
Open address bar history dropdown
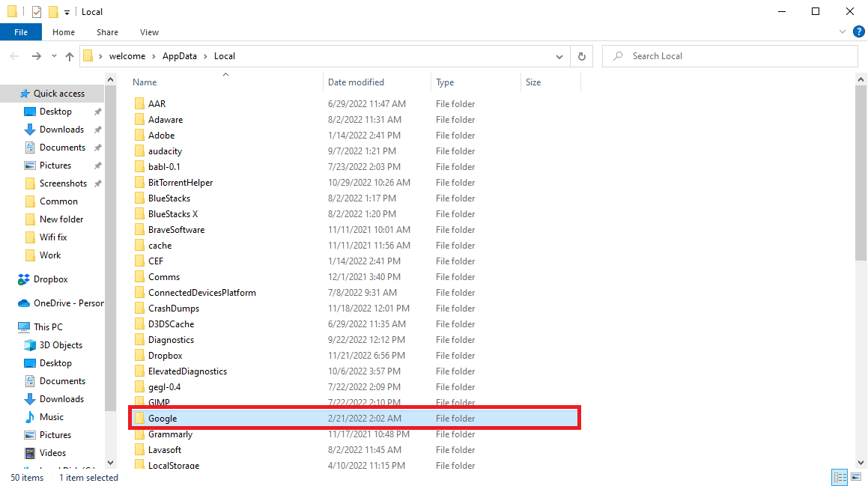point(559,56)
